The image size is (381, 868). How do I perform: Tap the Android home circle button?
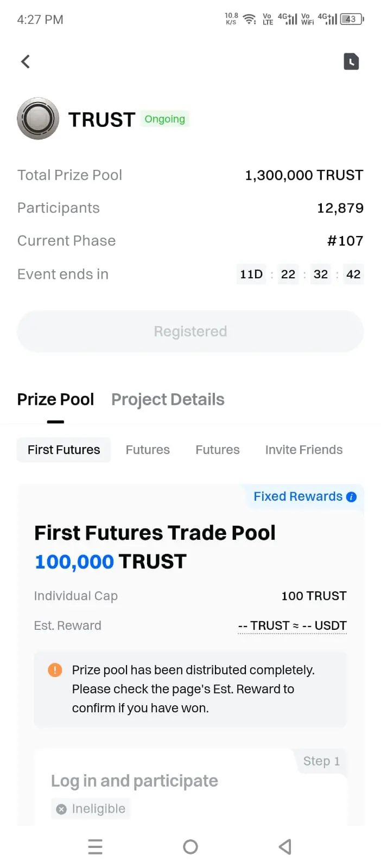coord(190,846)
